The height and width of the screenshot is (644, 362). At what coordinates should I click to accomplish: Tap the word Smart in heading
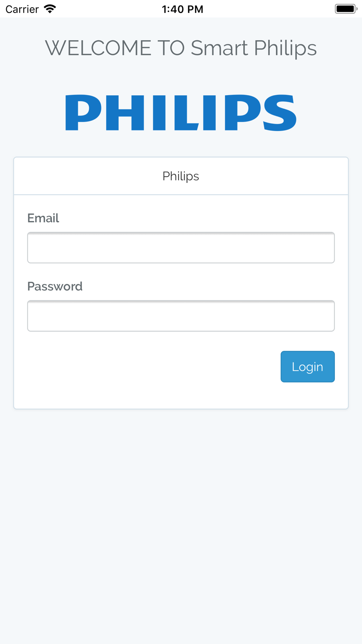pos(219,48)
